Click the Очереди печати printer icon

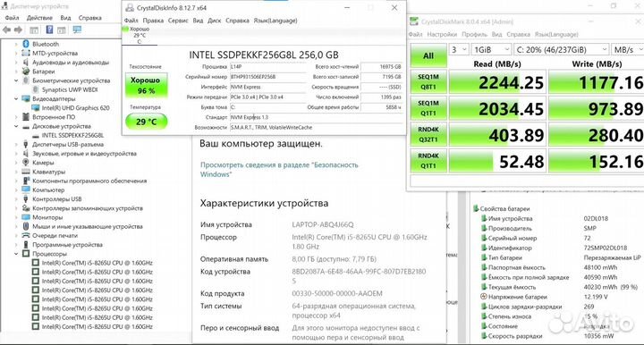pos(26,235)
